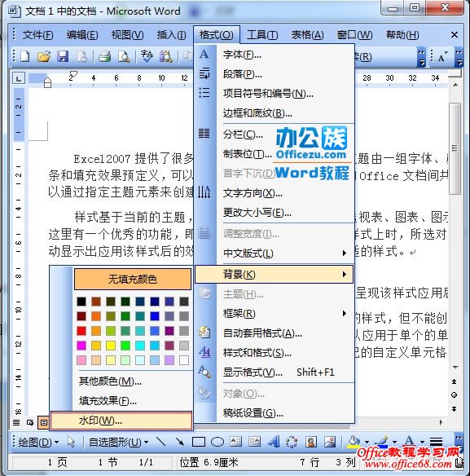
Task: Click the Spelling and Grammar check icon
Action: [x=147, y=56]
